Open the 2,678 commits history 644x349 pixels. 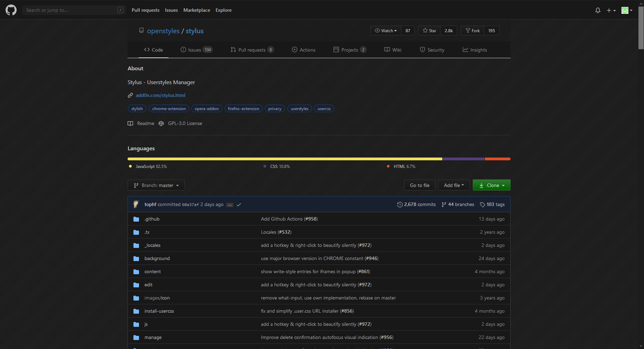tap(416, 205)
